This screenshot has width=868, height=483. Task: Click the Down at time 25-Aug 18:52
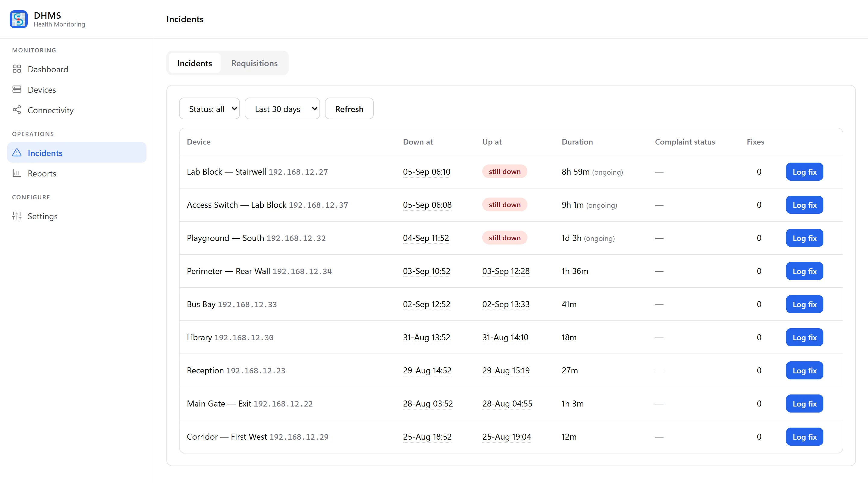click(x=427, y=437)
